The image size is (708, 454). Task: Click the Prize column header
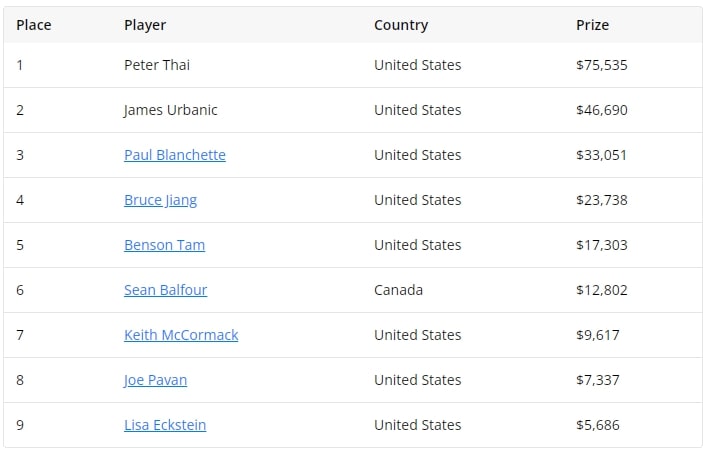(x=592, y=25)
